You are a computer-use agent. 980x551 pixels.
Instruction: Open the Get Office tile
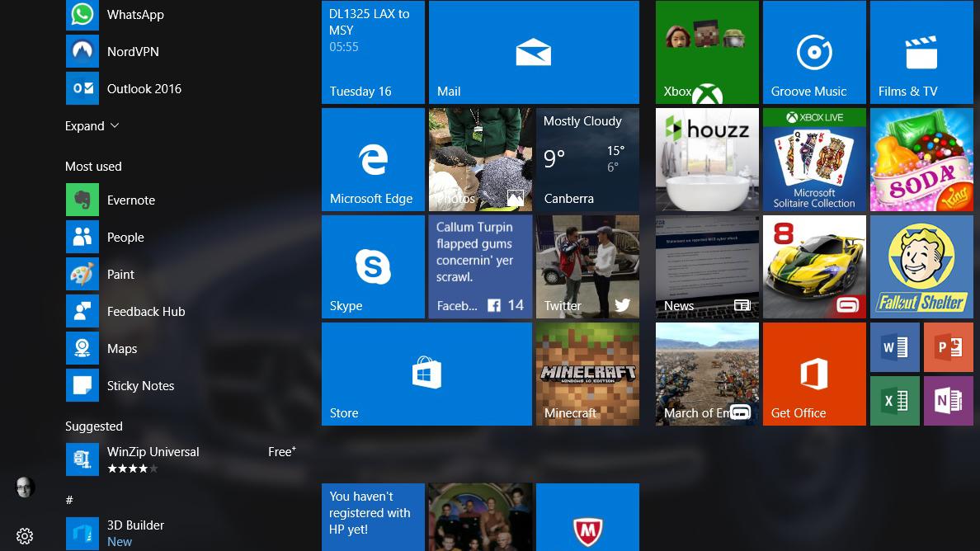click(814, 374)
